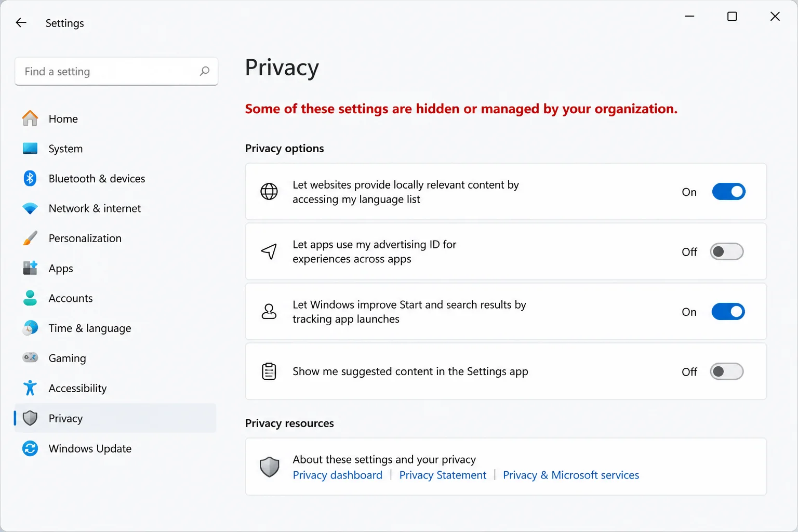The height and width of the screenshot is (532, 798).
Task: Click the Home house icon
Action: 30,118
